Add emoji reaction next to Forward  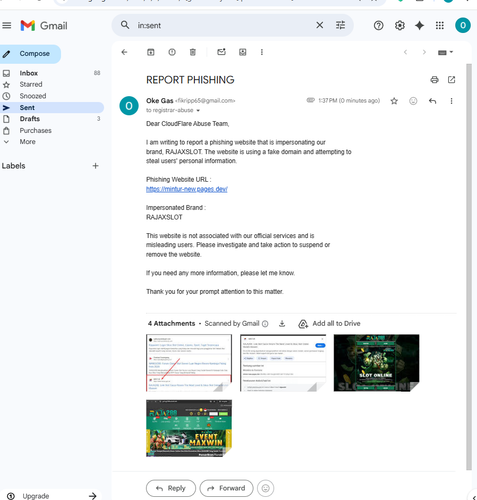click(x=265, y=488)
